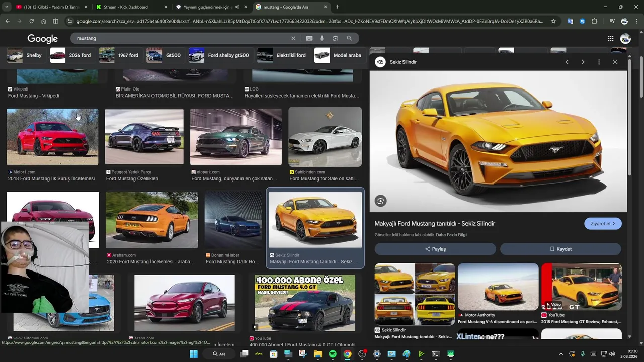Open the Google account avatar

[625, 39]
